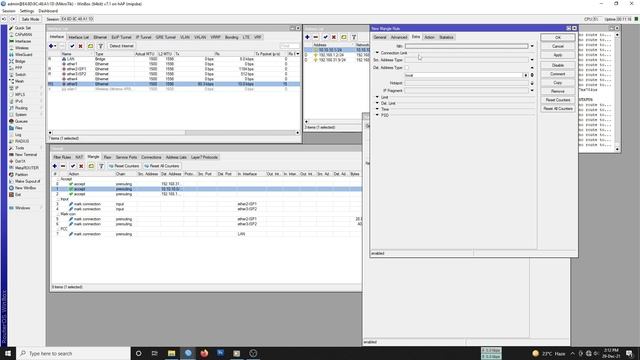Click the undo arrow in top toolbar

[x=4, y=19]
